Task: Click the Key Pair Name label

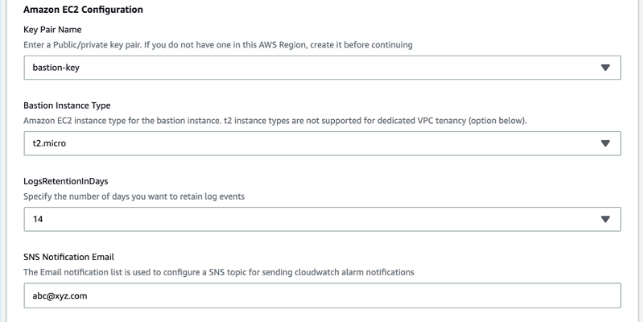Action: [x=52, y=30]
